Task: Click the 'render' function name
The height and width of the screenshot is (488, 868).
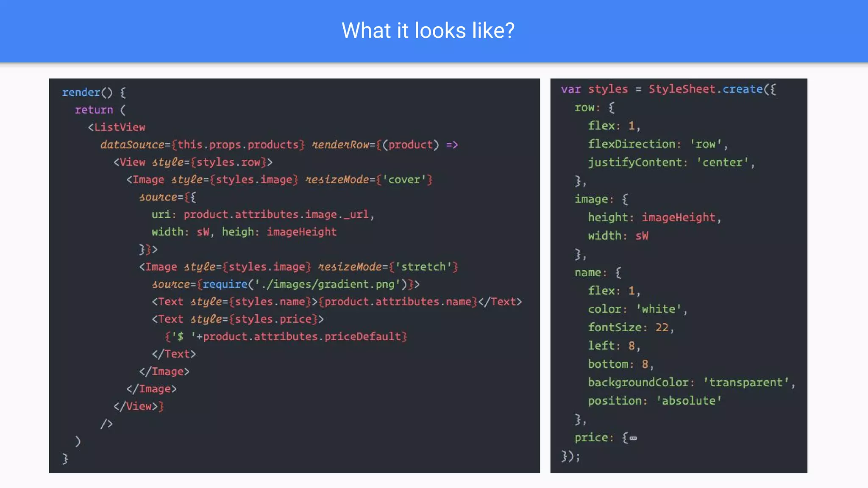Action: coord(81,92)
